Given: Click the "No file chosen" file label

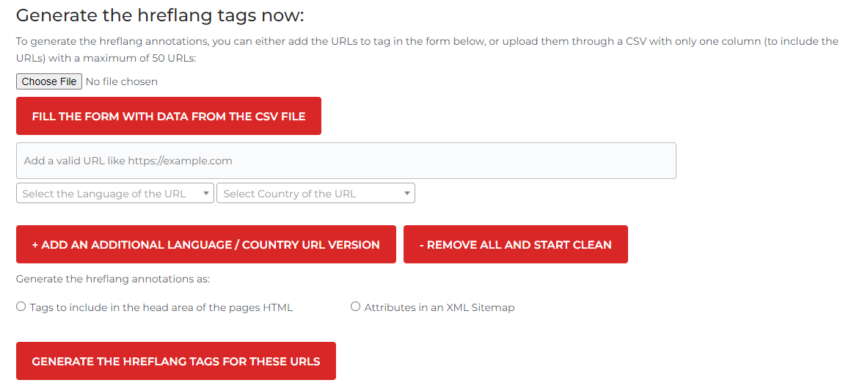Looking at the screenshot, I should point(121,81).
